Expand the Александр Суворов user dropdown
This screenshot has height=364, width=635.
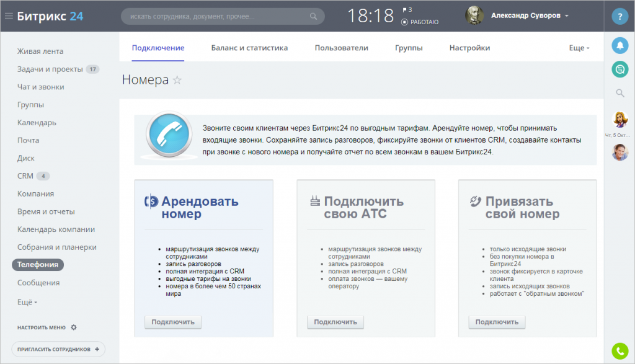coord(567,16)
